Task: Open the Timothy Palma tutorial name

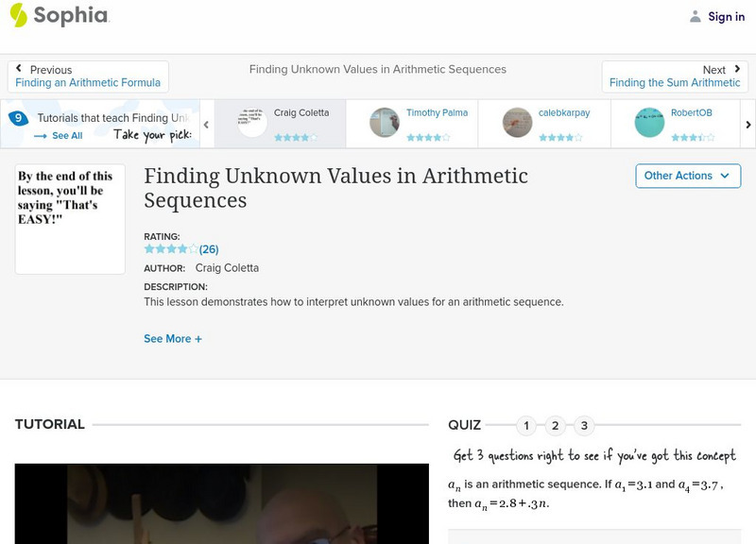Action: click(x=437, y=112)
